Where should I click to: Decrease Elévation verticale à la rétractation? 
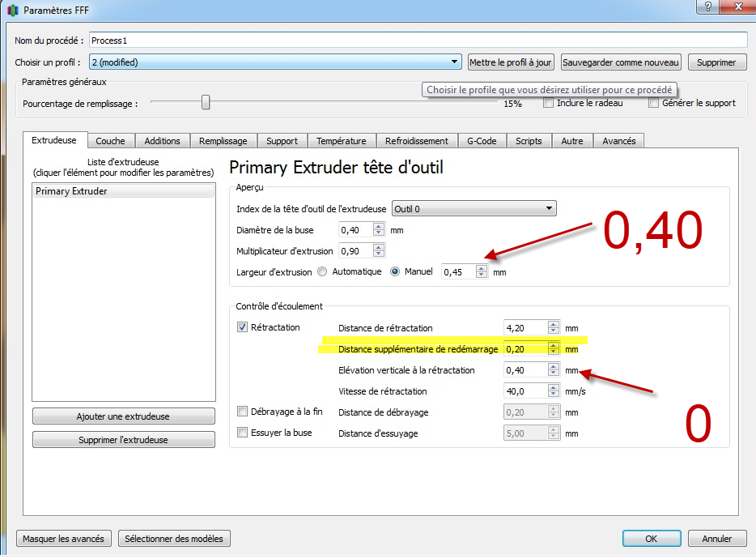pyautogui.click(x=554, y=373)
